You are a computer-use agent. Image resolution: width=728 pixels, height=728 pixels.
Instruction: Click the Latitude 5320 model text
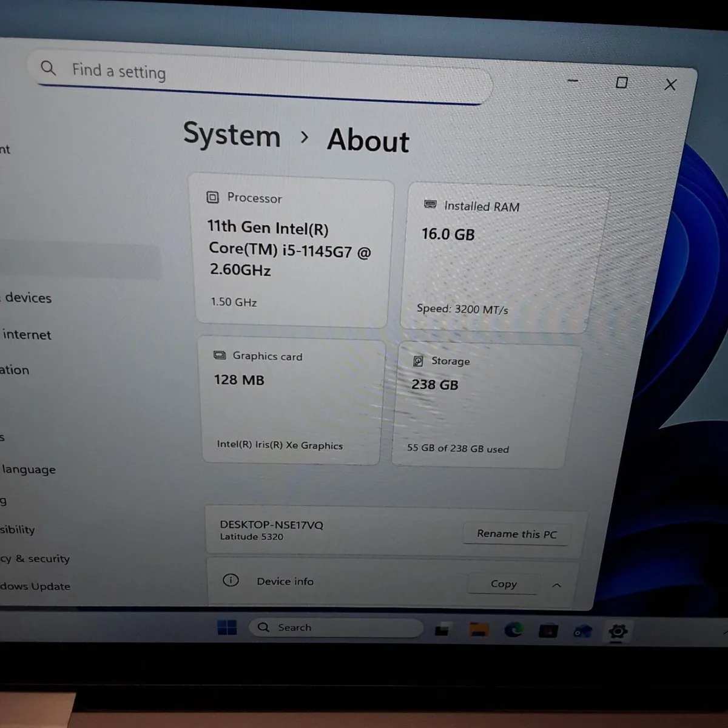251,537
